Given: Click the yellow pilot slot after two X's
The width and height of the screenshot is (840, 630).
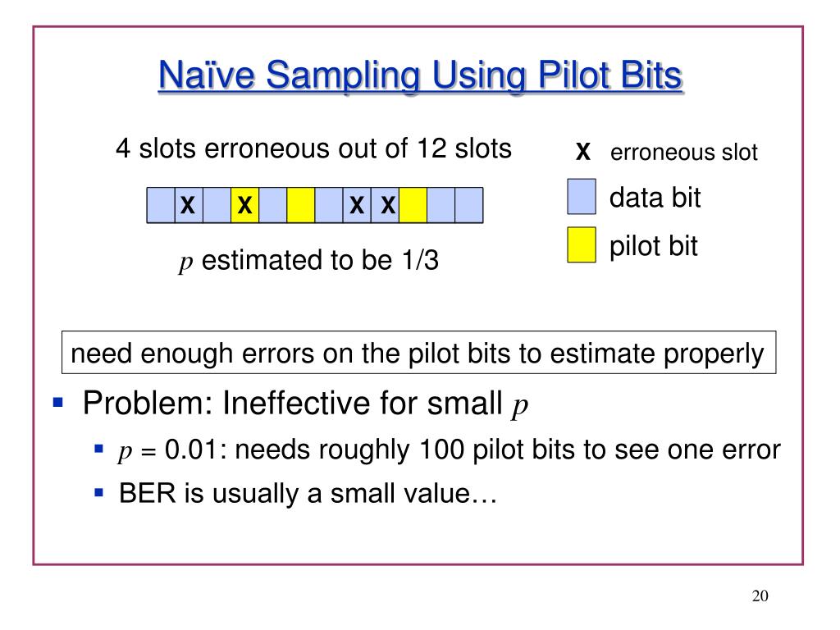Looking at the screenshot, I should [413, 205].
